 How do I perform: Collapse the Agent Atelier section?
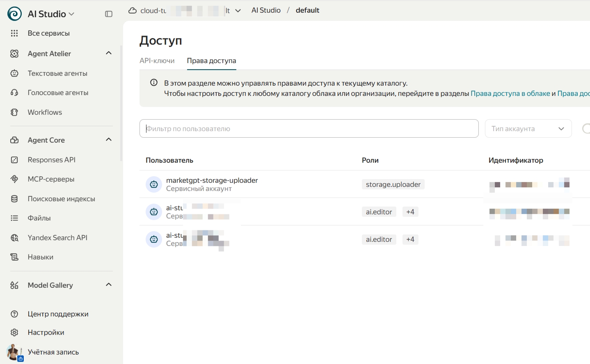(109, 53)
